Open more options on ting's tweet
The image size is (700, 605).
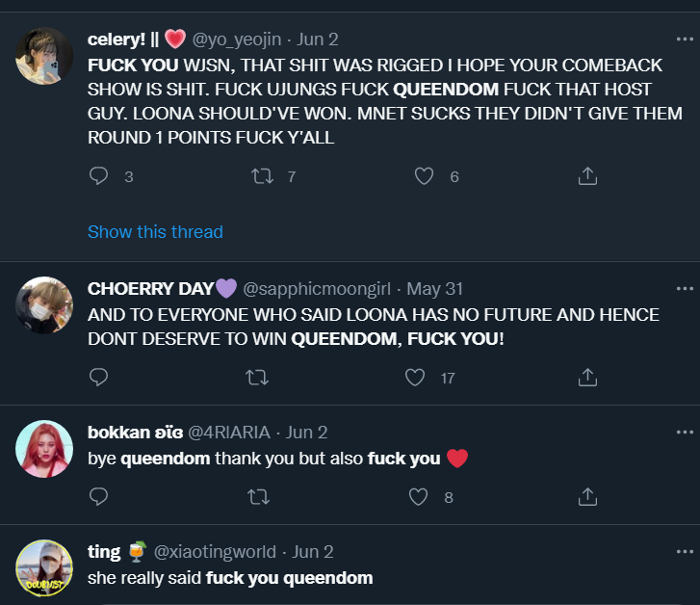[685, 552]
